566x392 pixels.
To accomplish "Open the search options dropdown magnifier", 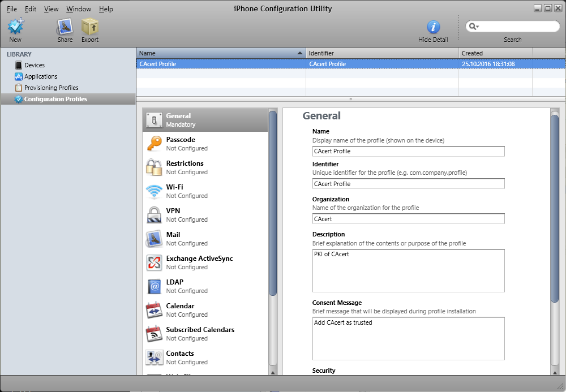I will [x=473, y=27].
